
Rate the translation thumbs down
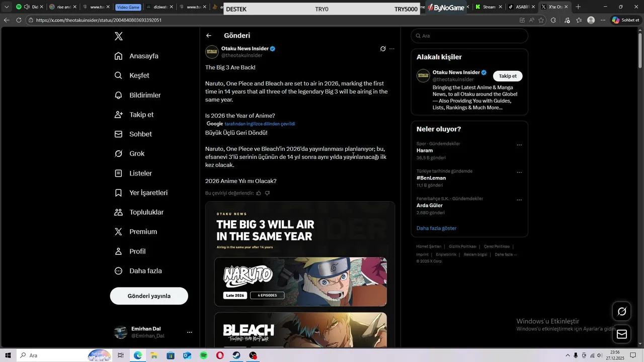267,193
